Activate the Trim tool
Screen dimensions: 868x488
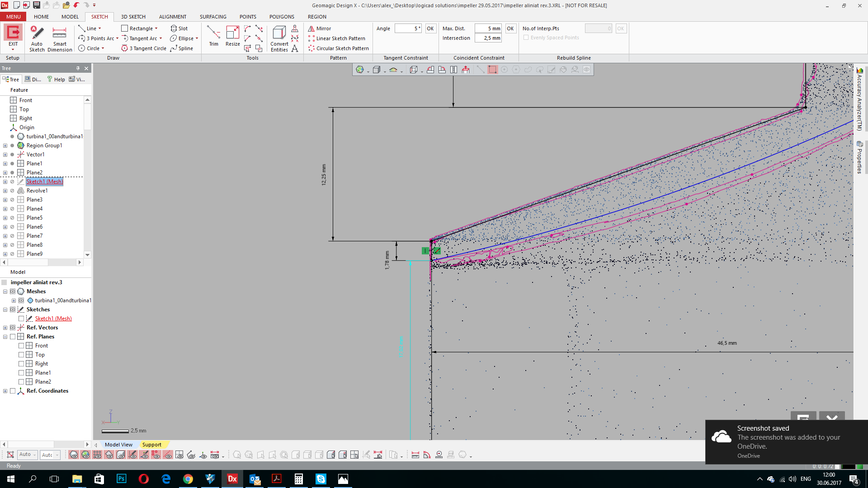213,36
